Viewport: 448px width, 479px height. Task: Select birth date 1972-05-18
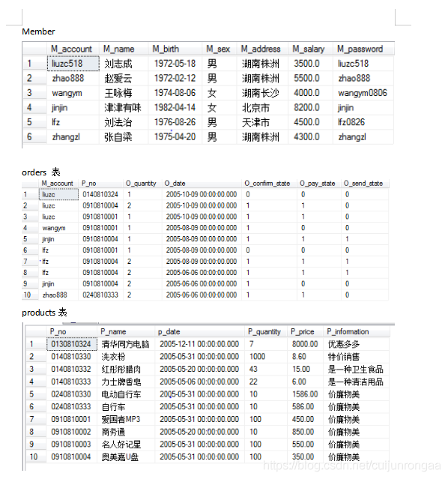175,64
